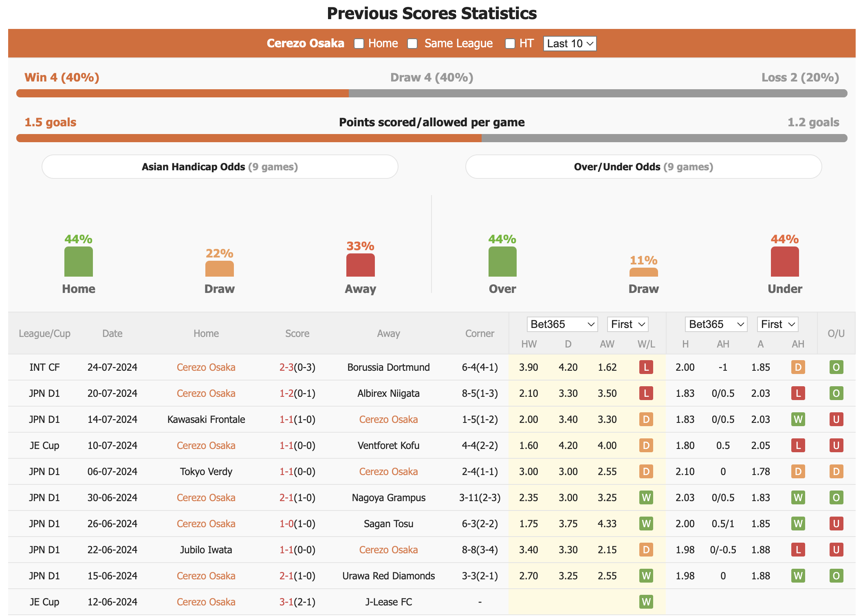The height and width of the screenshot is (616, 863).
Task: Click the 3-11(2-3) corner value
Action: coord(480,497)
